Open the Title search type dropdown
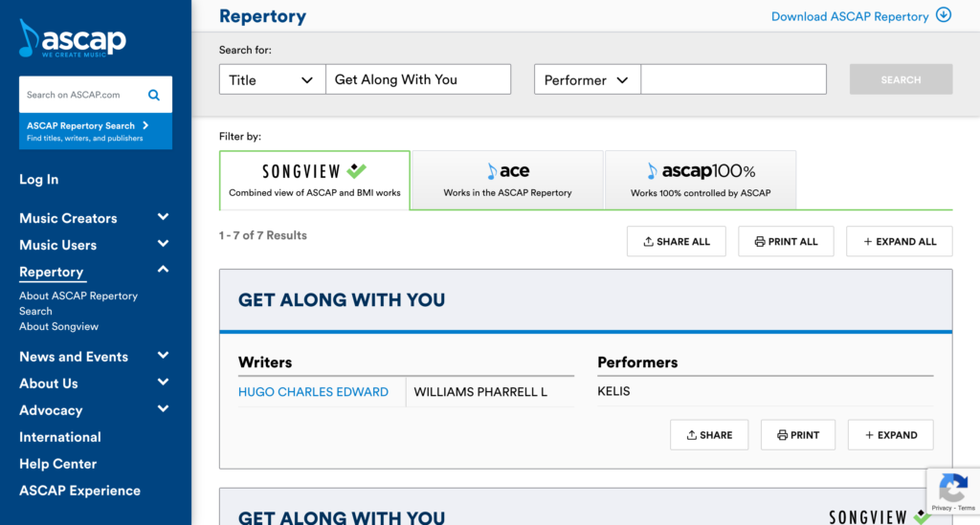980x525 pixels. (272, 80)
